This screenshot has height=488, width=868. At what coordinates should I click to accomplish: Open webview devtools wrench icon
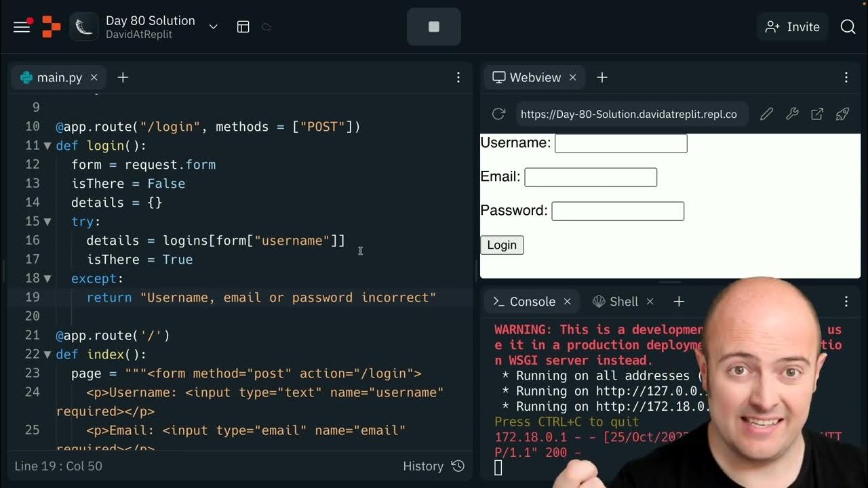point(792,114)
